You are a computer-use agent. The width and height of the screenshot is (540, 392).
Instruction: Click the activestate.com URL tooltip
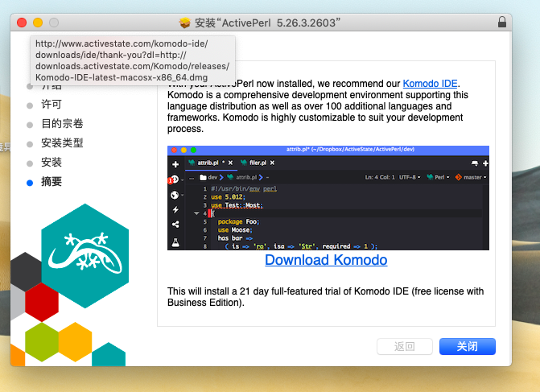point(133,60)
